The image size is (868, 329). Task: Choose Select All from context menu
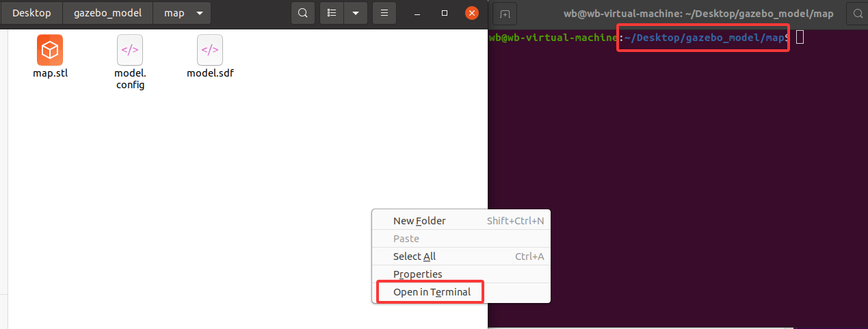click(x=461, y=256)
